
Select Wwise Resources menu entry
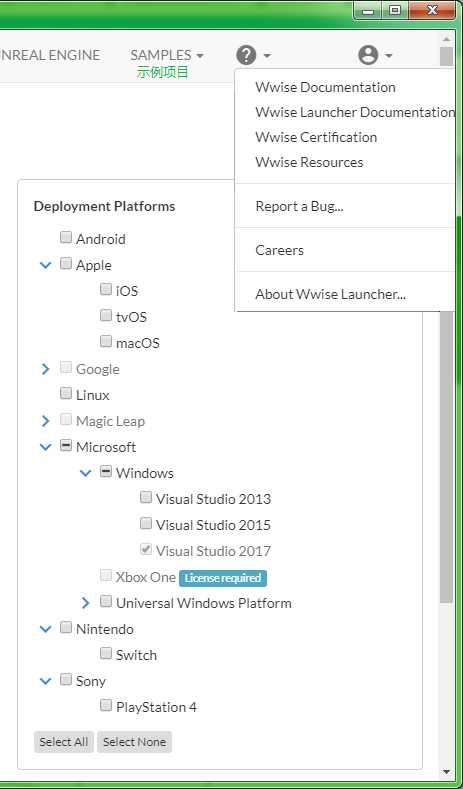point(309,162)
